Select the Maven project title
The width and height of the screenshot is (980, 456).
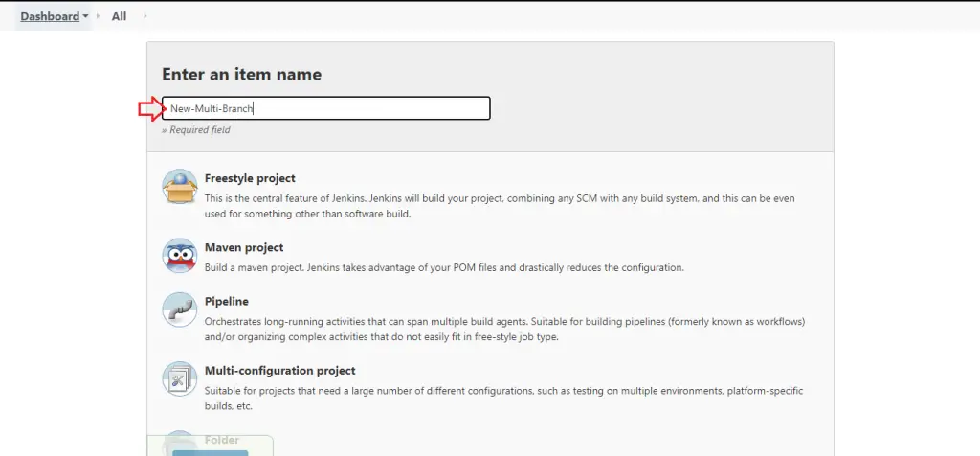244,247
